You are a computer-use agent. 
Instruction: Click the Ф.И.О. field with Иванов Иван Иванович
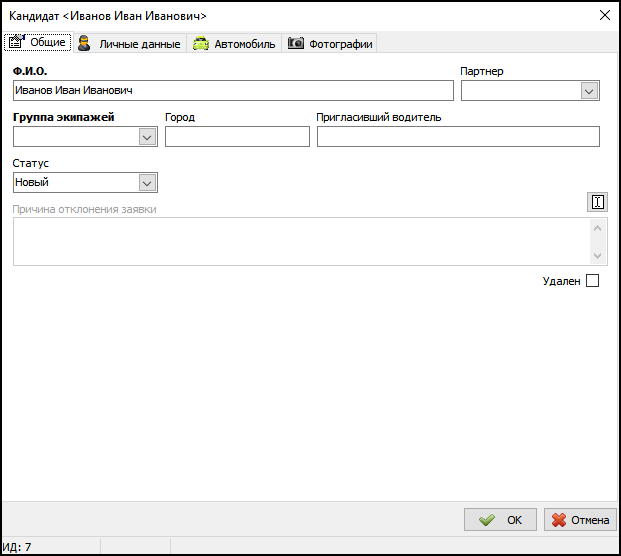click(232, 91)
